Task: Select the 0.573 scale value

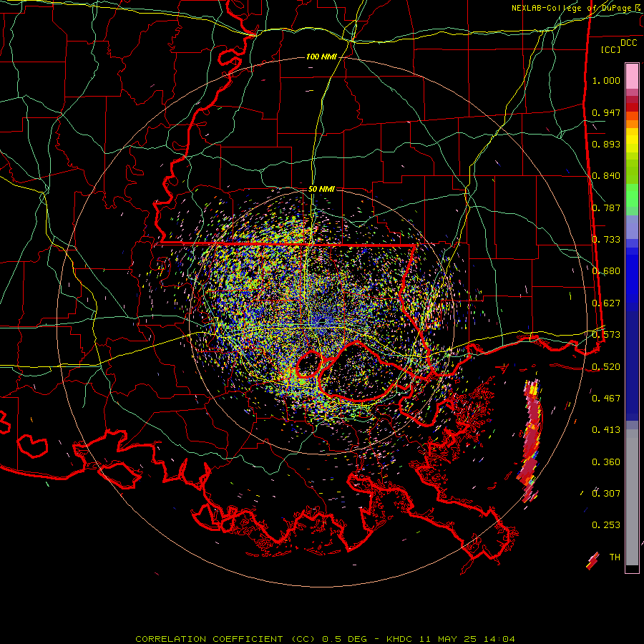Action: pyautogui.click(x=606, y=335)
